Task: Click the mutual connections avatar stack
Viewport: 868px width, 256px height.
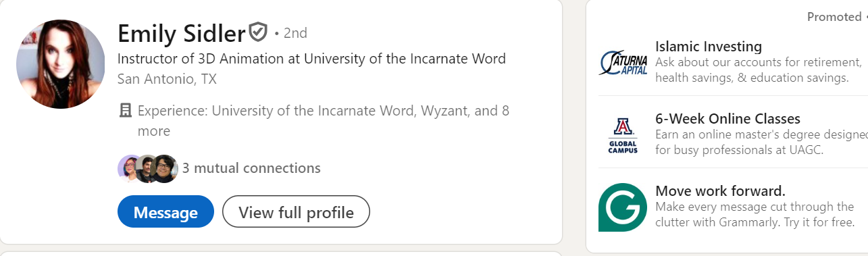Action: coord(148,169)
